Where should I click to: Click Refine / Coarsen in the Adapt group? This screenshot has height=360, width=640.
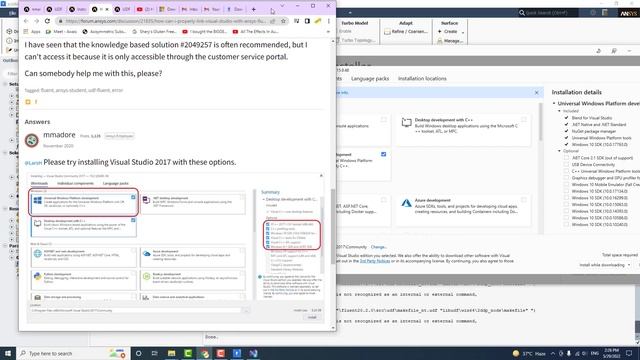(x=406, y=31)
